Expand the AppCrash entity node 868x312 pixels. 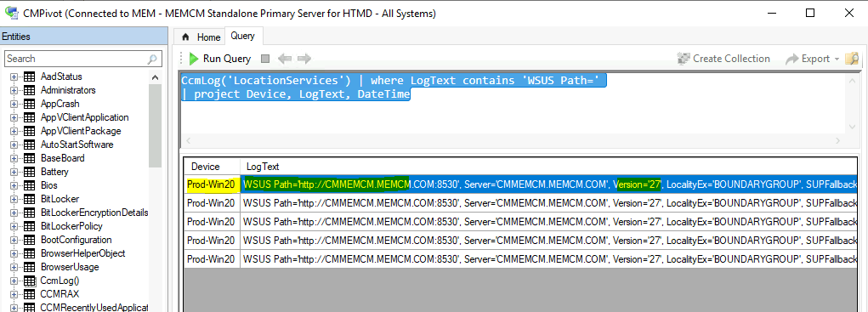[x=14, y=104]
